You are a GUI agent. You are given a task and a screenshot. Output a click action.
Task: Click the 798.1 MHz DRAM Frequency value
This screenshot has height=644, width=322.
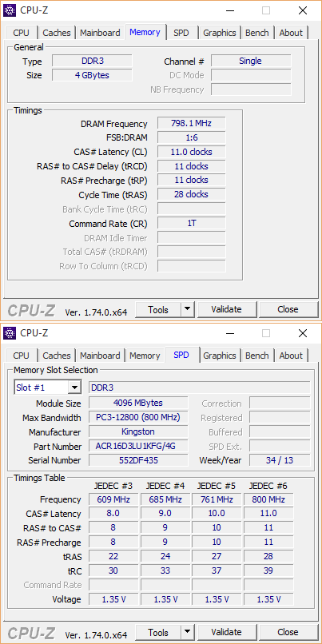pos(192,123)
